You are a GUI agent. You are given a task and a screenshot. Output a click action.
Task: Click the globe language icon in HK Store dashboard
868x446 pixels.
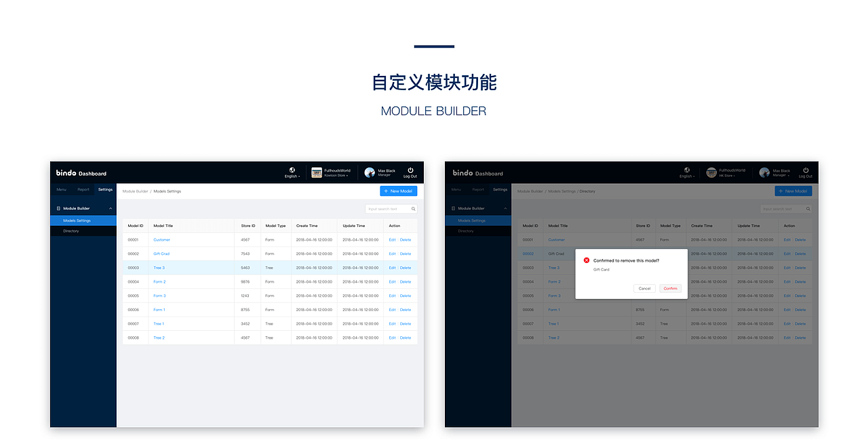pyautogui.click(x=687, y=170)
